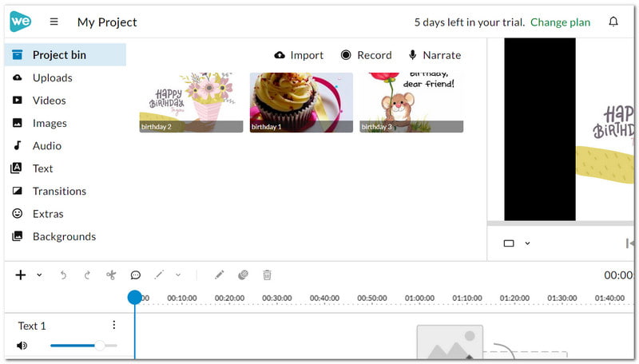Expand the dropdown next to wand tool
Image resolution: width=639 pixels, height=364 pixels.
click(x=178, y=275)
